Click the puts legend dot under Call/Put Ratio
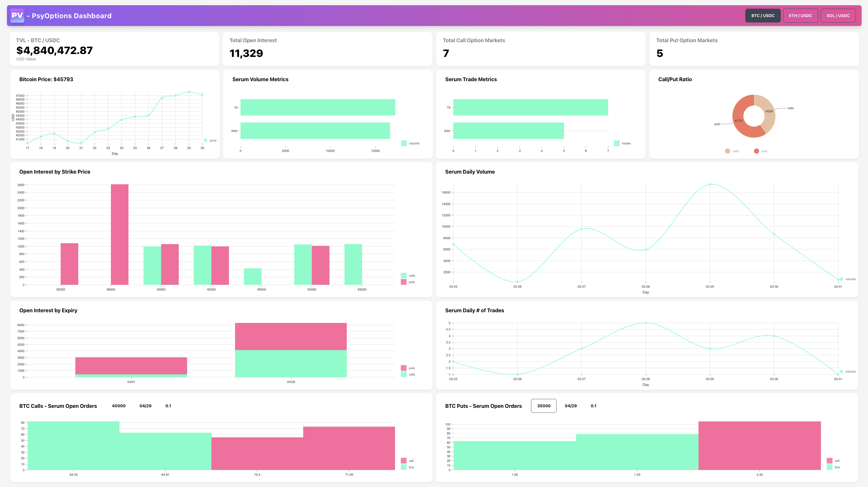868x487 pixels. [757, 151]
